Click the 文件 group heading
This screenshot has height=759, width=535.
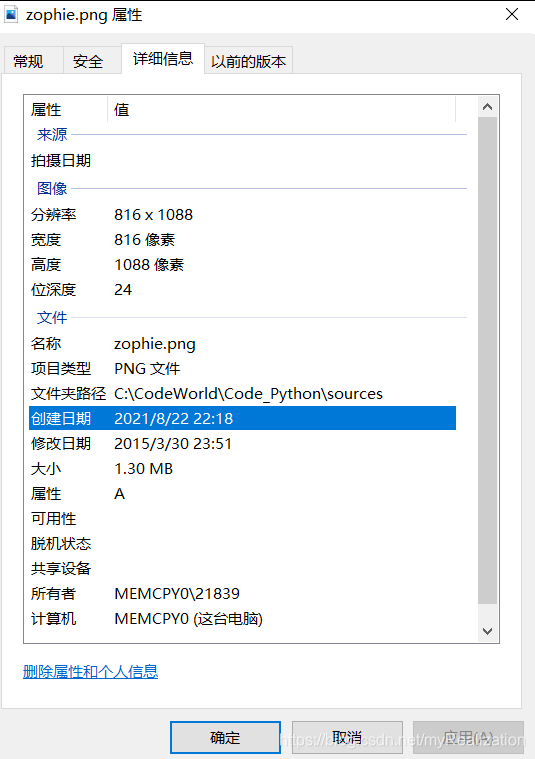coord(52,318)
